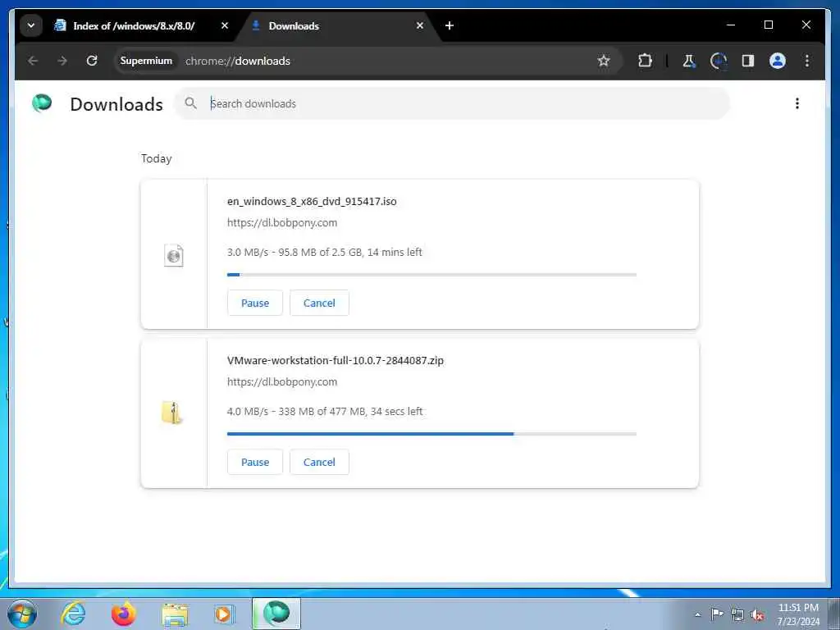Open the profile avatar menu
The height and width of the screenshot is (630, 840).
click(x=778, y=61)
